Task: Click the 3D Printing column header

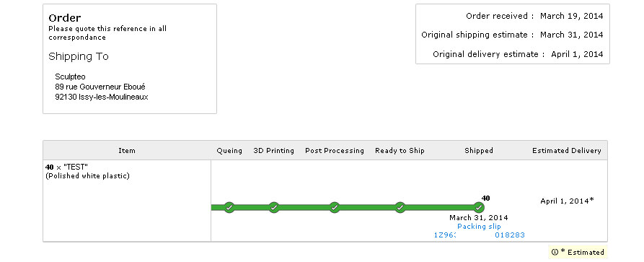Action: tap(273, 151)
